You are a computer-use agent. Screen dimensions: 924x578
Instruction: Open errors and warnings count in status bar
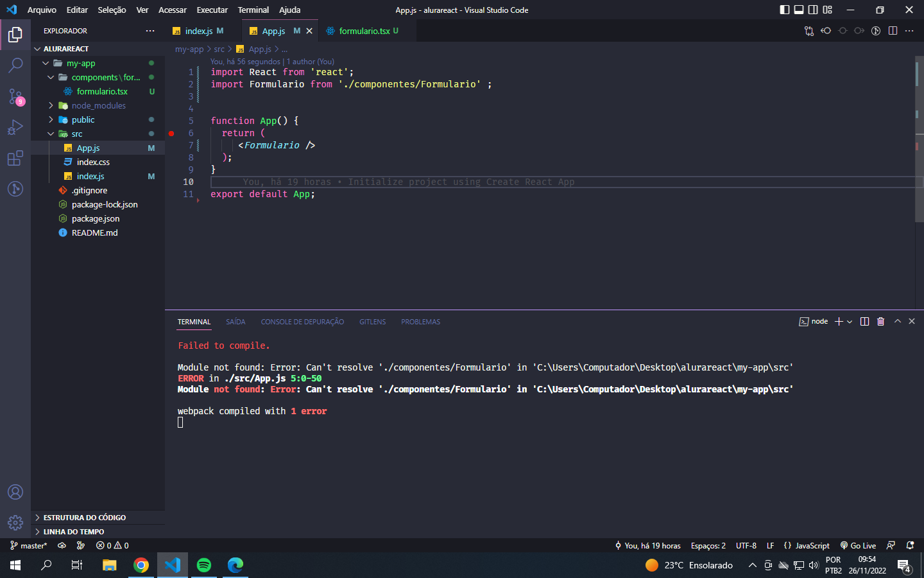click(112, 545)
